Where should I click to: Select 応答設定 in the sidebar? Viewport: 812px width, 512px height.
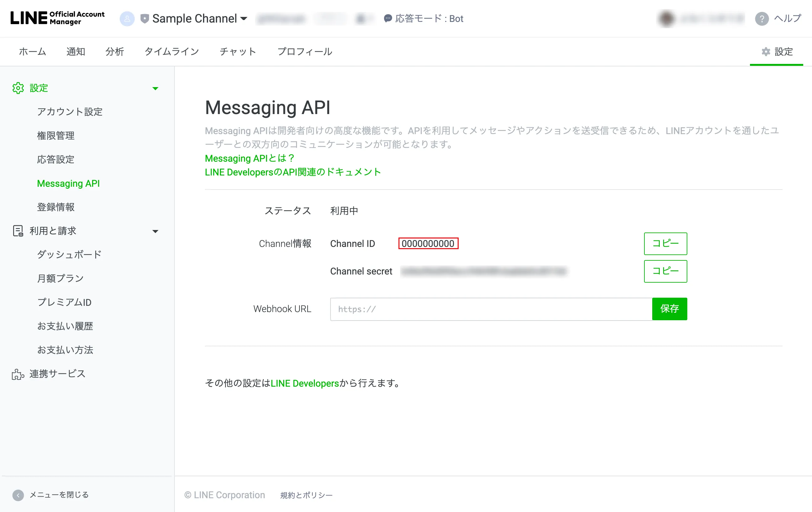(x=56, y=159)
